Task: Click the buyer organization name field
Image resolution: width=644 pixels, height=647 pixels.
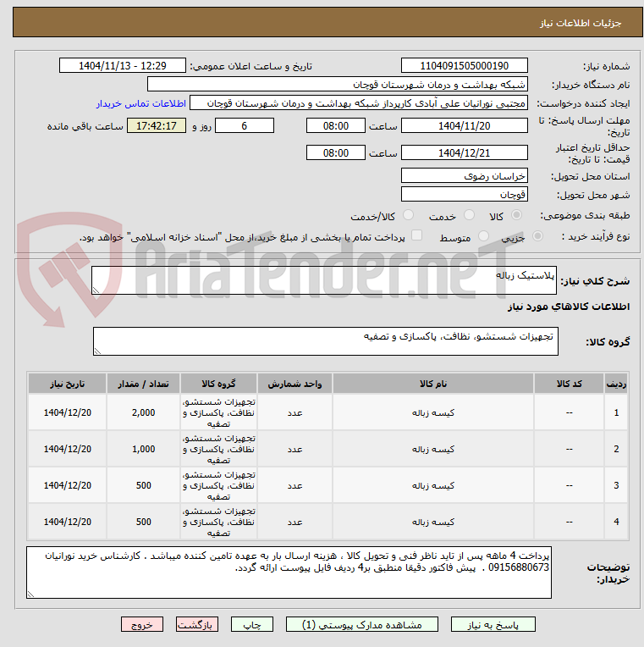Action: coord(338,84)
